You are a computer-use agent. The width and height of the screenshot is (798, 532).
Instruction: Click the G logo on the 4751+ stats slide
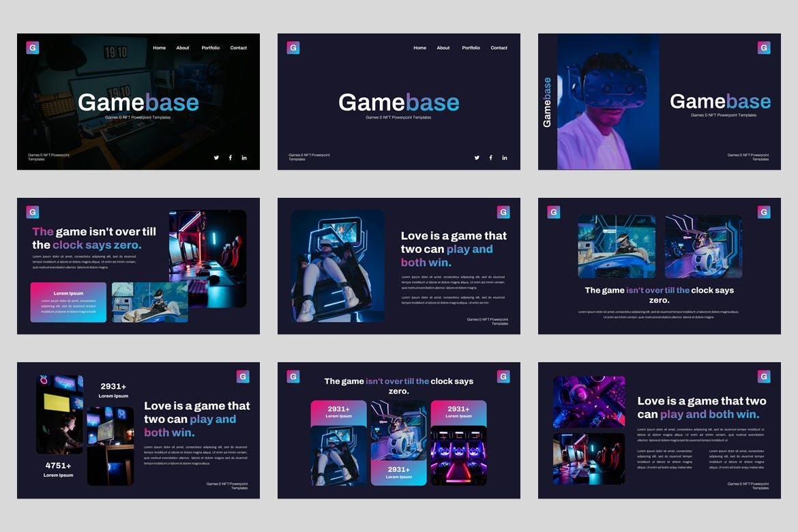coord(243,376)
